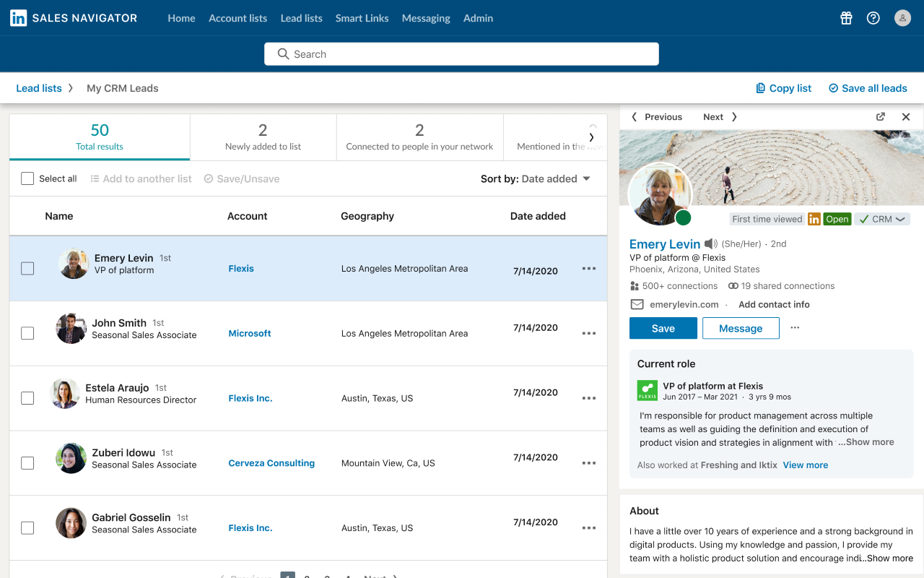The width and height of the screenshot is (924, 578).
Task: Click the Open profile green badge
Action: (x=837, y=219)
